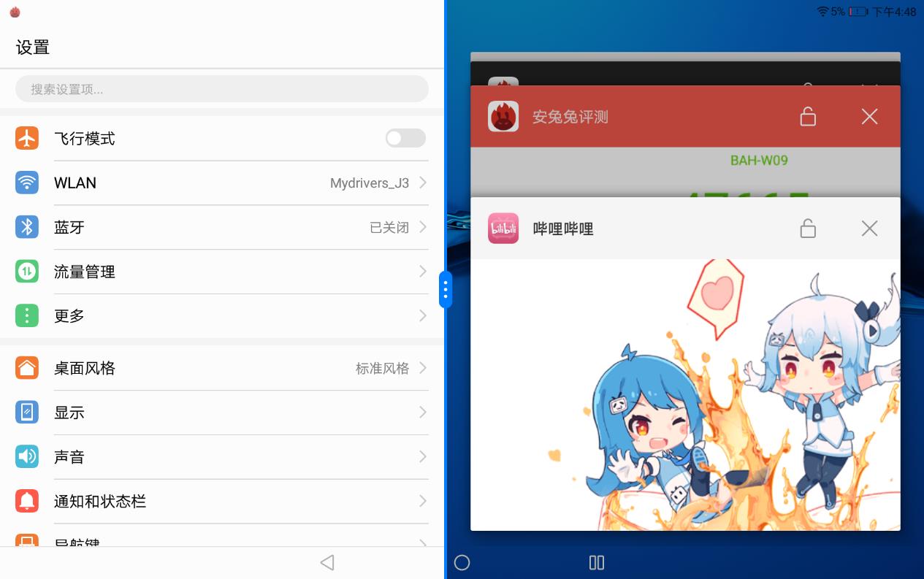This screenshot has width=924, height=579.
Task: Toggle the 飞行模式 airplane mode switch
Action: point(405,138)
